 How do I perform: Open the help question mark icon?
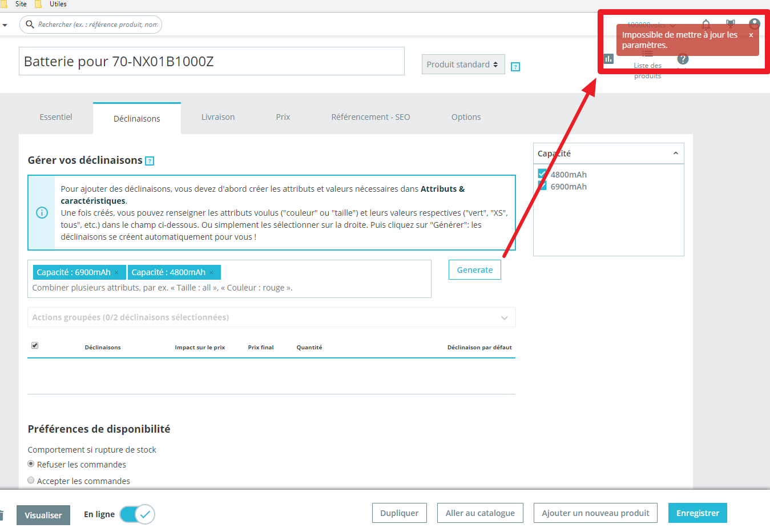(683, 59)
